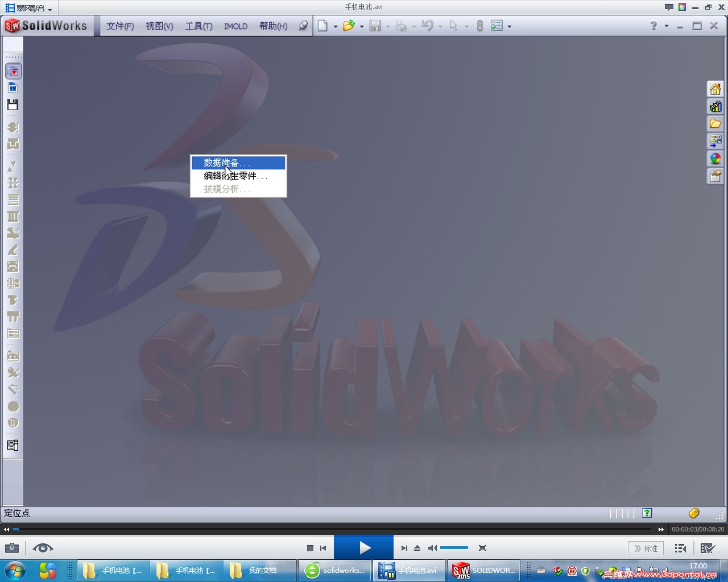Click the taskbar clock showing 17:00

(x=698, y=566)
